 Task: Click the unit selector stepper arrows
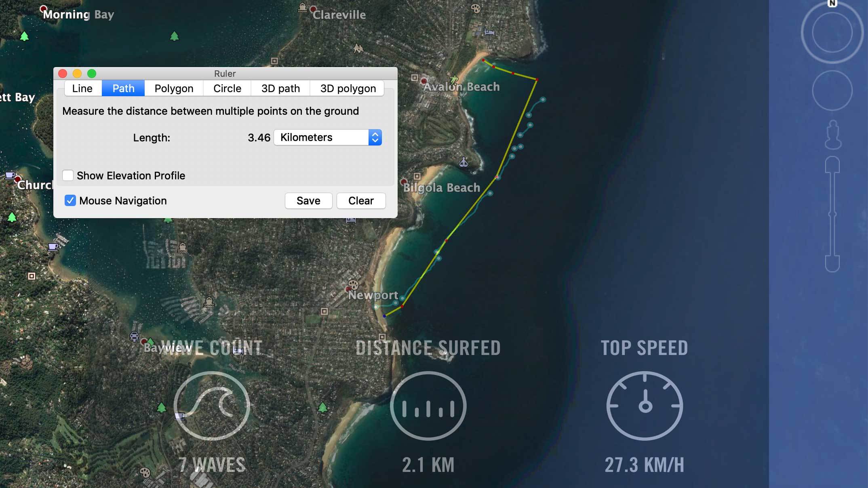(x=375, y=137)
